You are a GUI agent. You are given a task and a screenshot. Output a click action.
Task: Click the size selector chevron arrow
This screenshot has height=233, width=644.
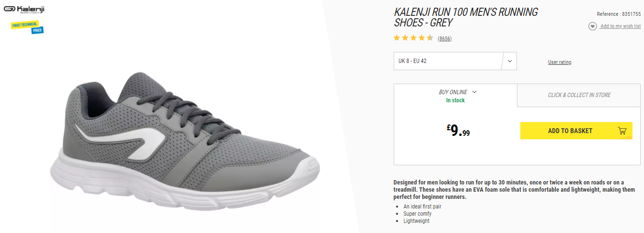tap(510, 61)
